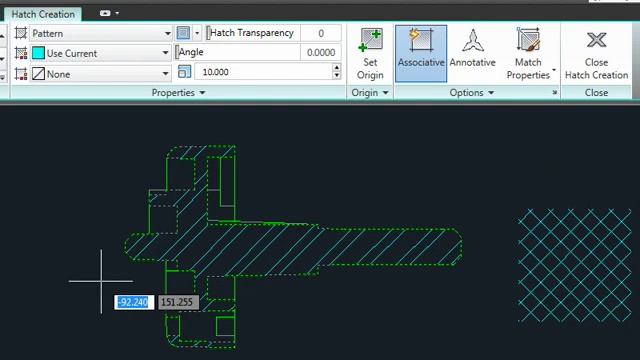Select the None background color swatch
Image resolution: width=640 pixels, height=360 pixels.
38,74
